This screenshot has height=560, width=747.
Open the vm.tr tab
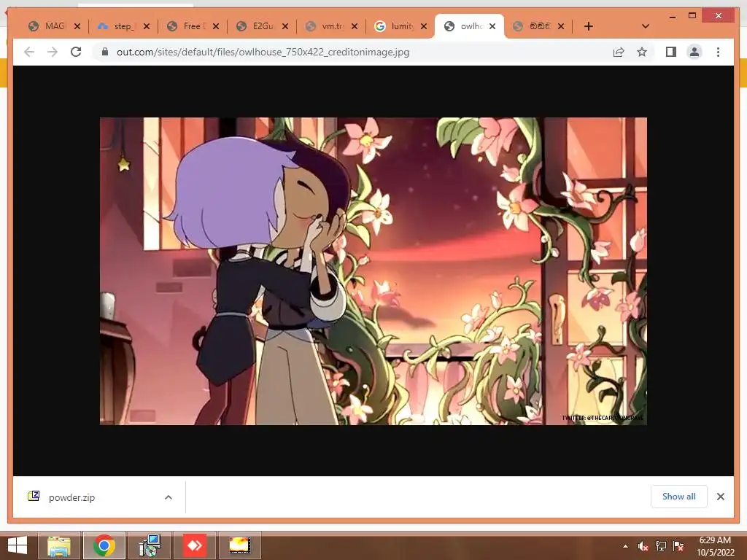pos(326,26)
